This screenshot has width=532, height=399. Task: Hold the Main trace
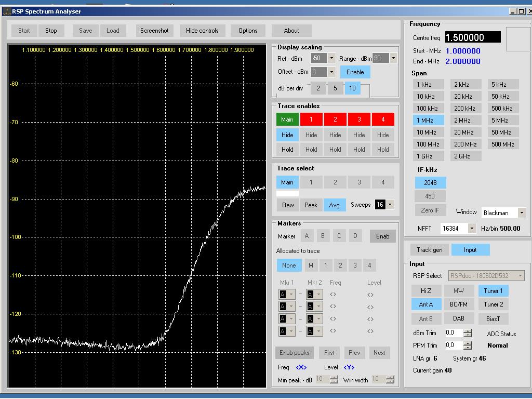[x=287, y=149]
